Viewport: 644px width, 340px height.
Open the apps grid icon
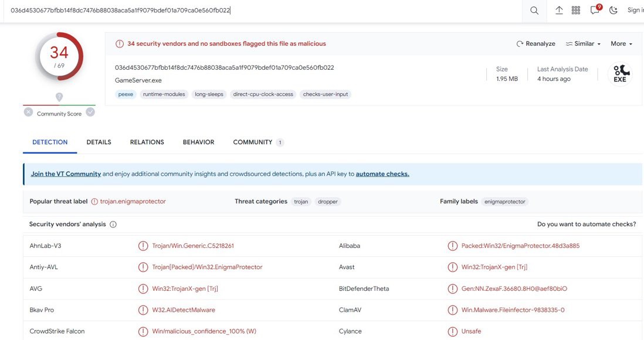(x=576, y=11)
